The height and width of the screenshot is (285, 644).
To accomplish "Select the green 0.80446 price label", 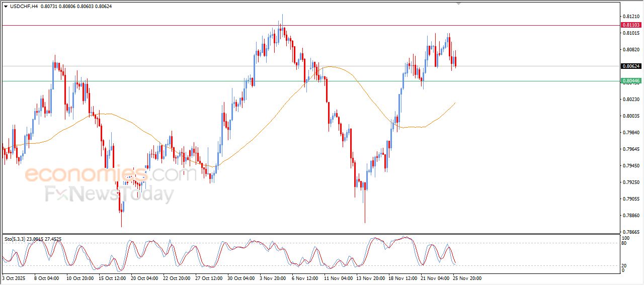I will coord(630,81).
